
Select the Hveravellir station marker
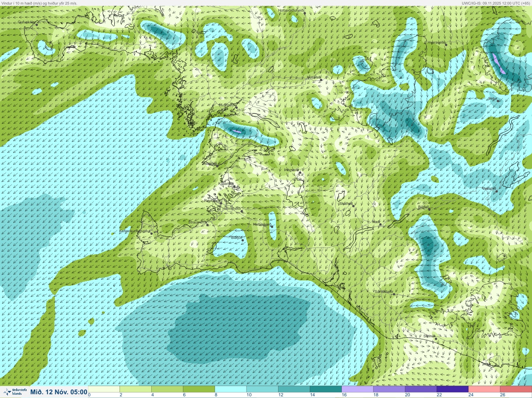point(446,44)
